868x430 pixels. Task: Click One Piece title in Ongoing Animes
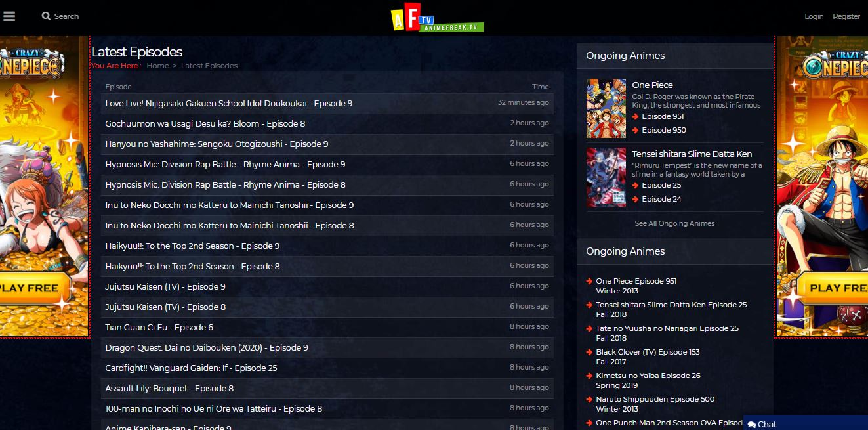coord(652,85)
